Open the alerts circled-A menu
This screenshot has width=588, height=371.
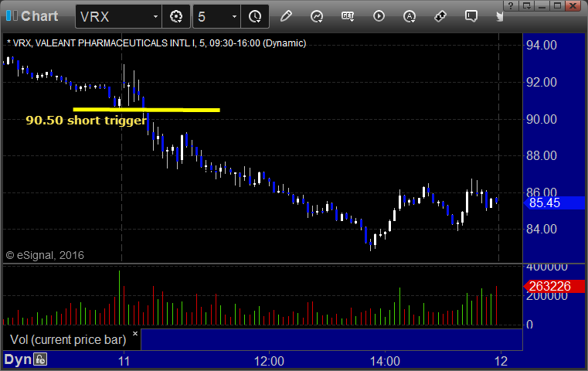[x=409, y=16]
